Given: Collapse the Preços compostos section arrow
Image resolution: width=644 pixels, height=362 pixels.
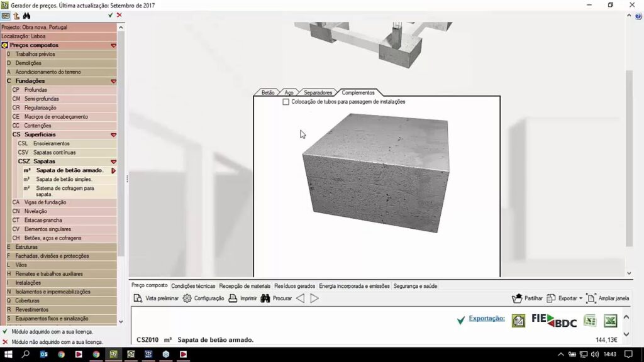Looking at the screenshot, I should 114,46.
